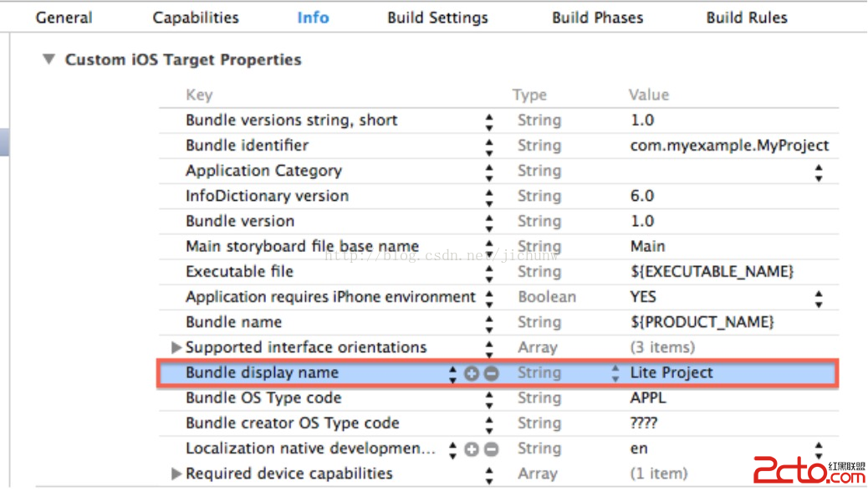Open Application Category value dropdown
The width and height of the screenshot is (868, 492).
[x=819, y=172]
